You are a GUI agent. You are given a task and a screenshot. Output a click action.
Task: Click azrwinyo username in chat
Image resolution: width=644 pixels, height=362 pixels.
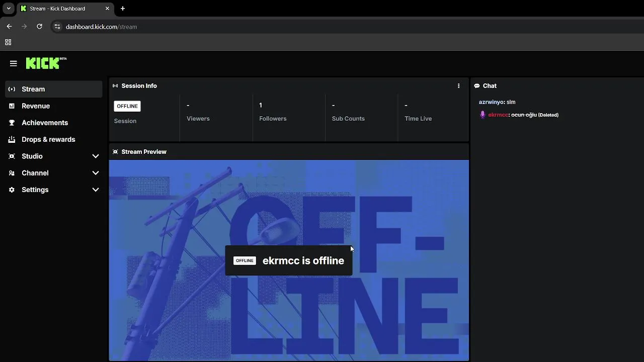491,102
